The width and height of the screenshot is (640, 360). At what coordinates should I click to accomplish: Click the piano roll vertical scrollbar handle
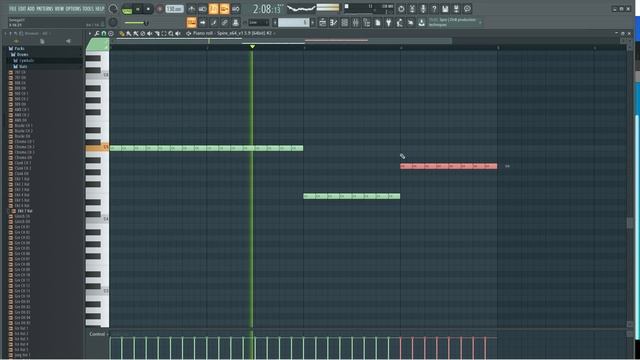pyautogui.click(x=630, y=223)
